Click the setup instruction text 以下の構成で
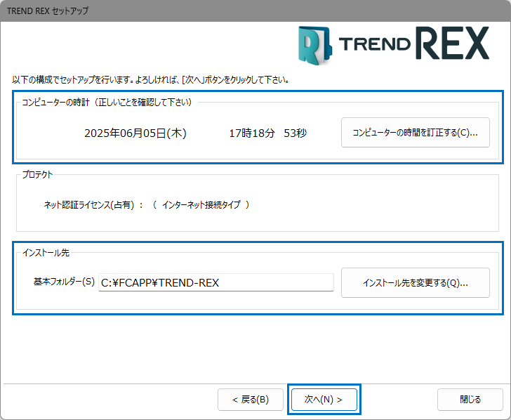This screenshot has height=420, width=511. 150,79
